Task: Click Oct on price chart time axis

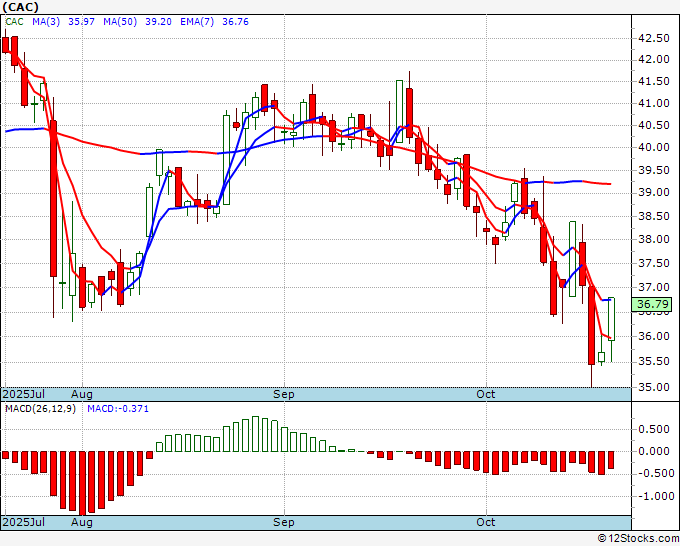Action: pos(486,394)
